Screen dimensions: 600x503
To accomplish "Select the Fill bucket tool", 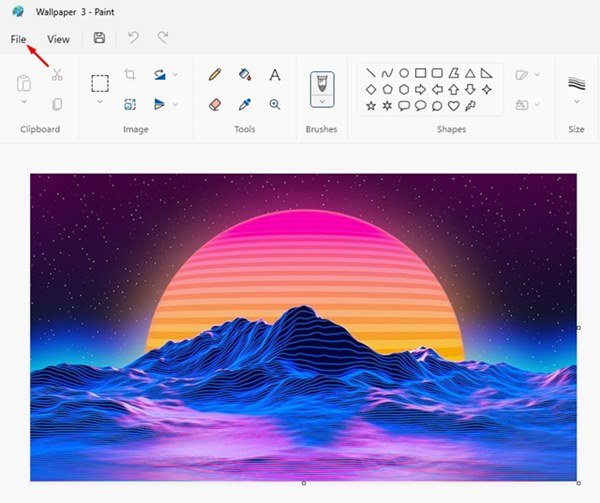I will [245, 74].
